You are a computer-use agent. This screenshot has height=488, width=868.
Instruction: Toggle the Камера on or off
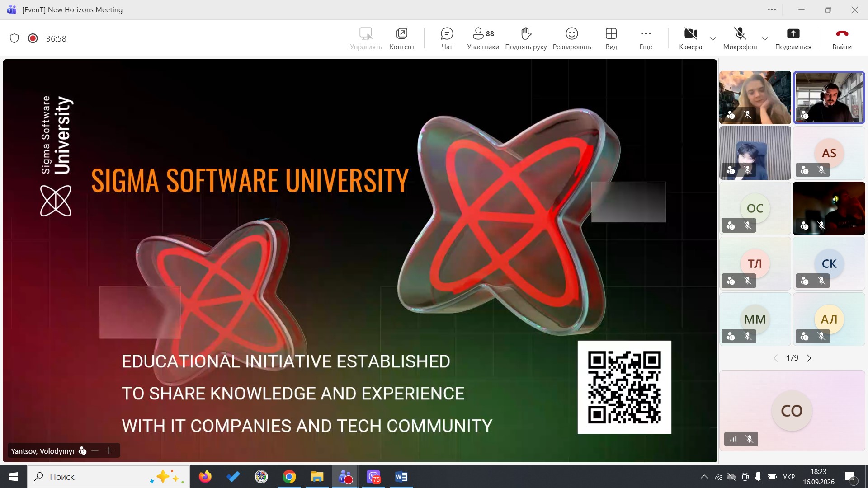pos(690,38)
